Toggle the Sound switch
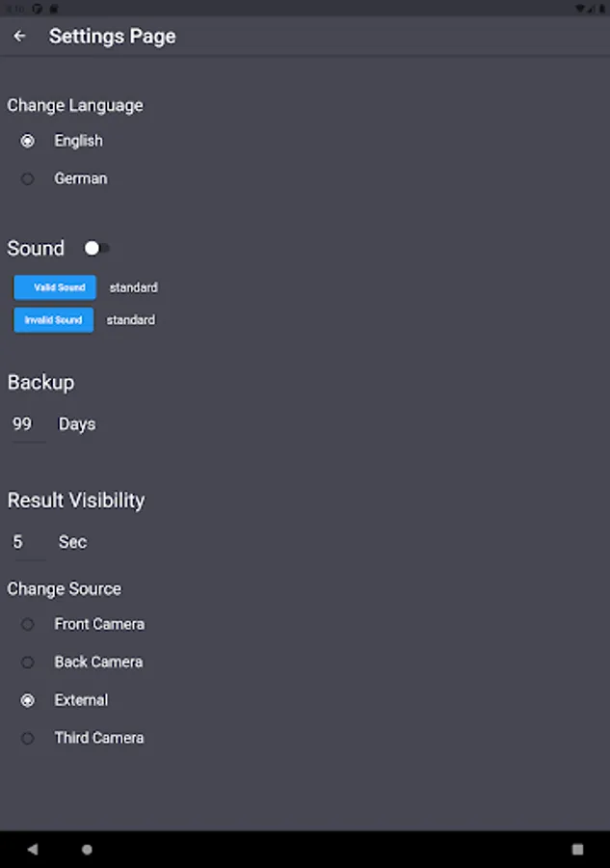This screenshot has height=868, width=610. point(96,248)
